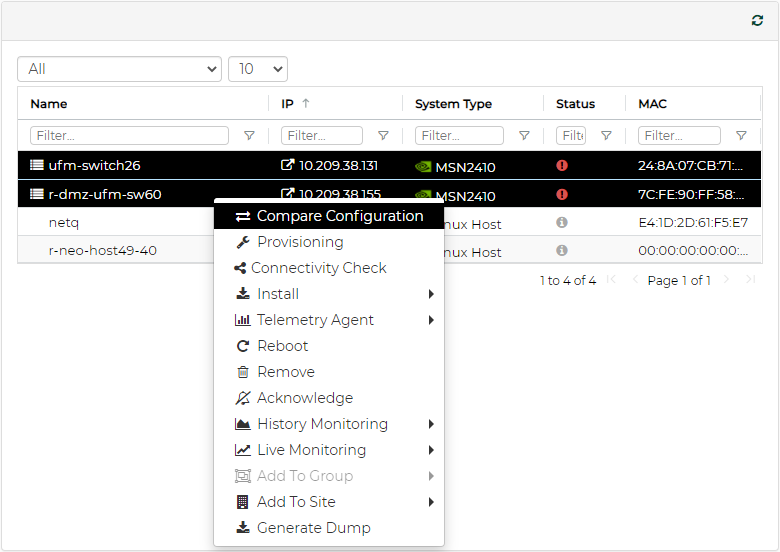Click MAC E4:1D:2D:61:F5:E7 cell
The width and height of the screenshot is (780, 552).
(693, 222)
